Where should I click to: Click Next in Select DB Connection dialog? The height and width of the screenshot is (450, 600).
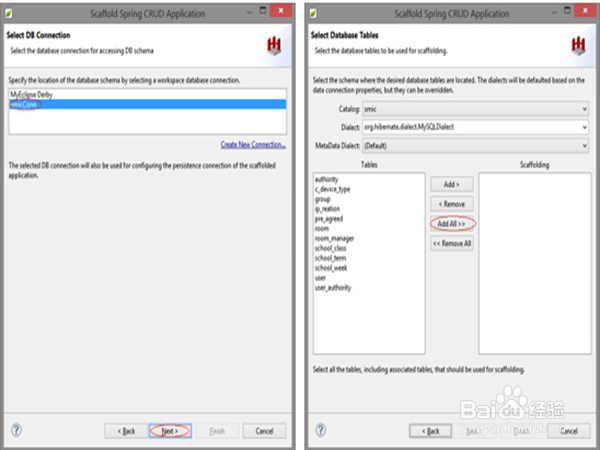pos(170,431)
